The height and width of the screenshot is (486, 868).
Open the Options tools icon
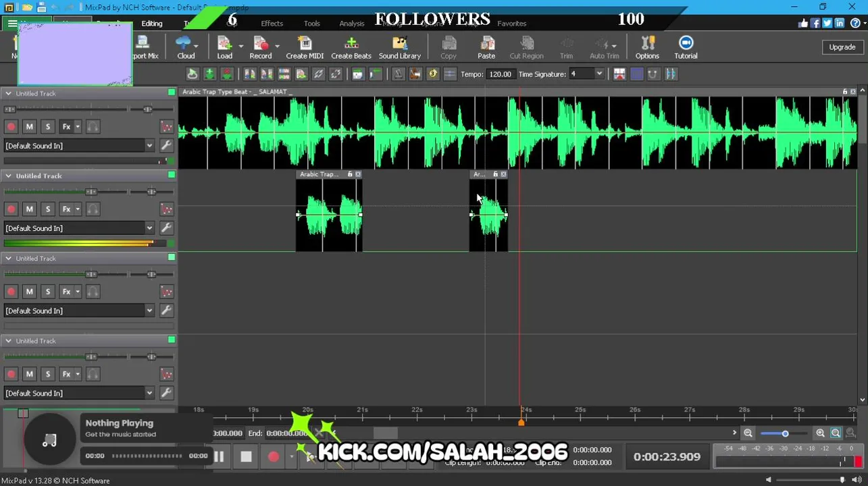pos(646,47)
